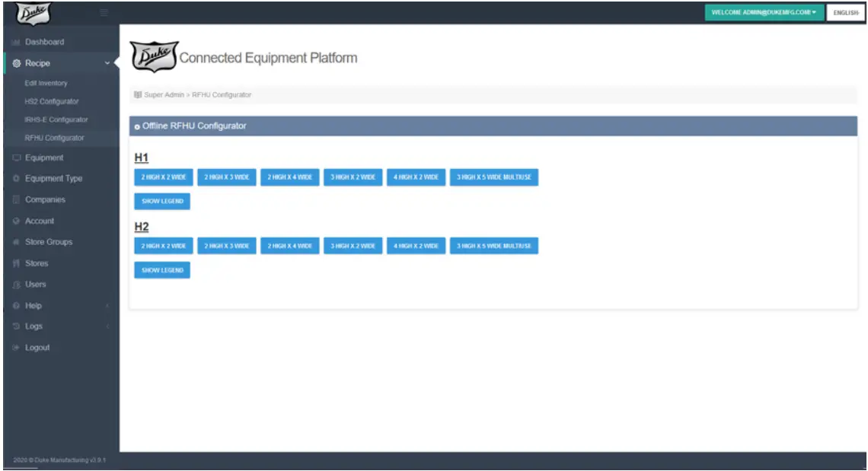Image resolution: width=868 pixels, height=471 pixels.
Task: Select H1 2 High X 3 Wide
Action: [226, 177]
